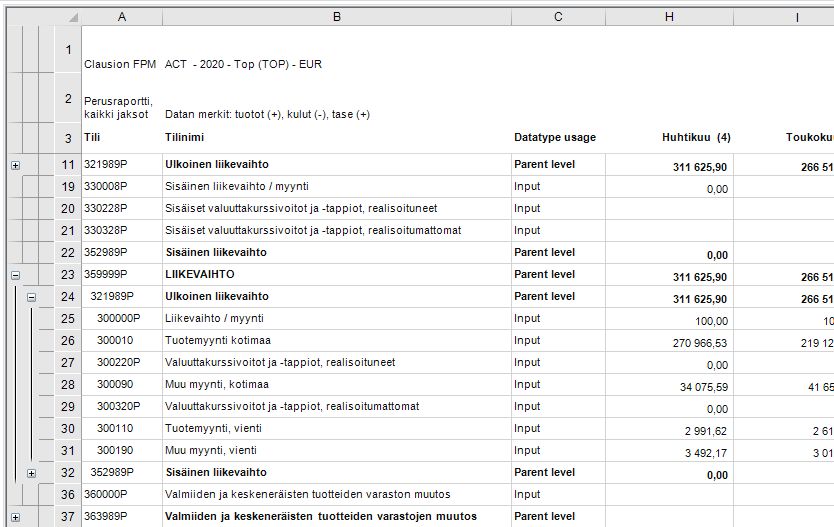
Task: Click 'Tuotemyynti, vienti' cell
Action: pos(337,429)
